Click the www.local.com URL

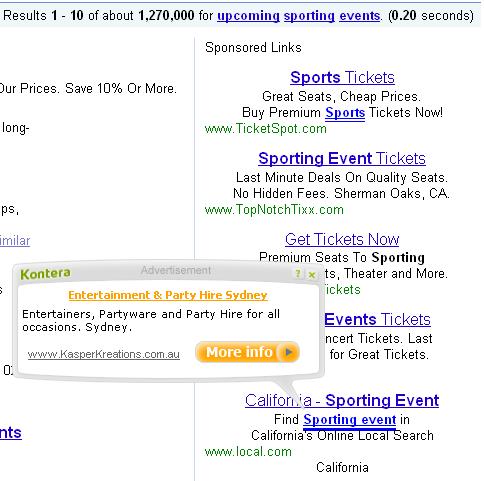click(x=248, y=452)
